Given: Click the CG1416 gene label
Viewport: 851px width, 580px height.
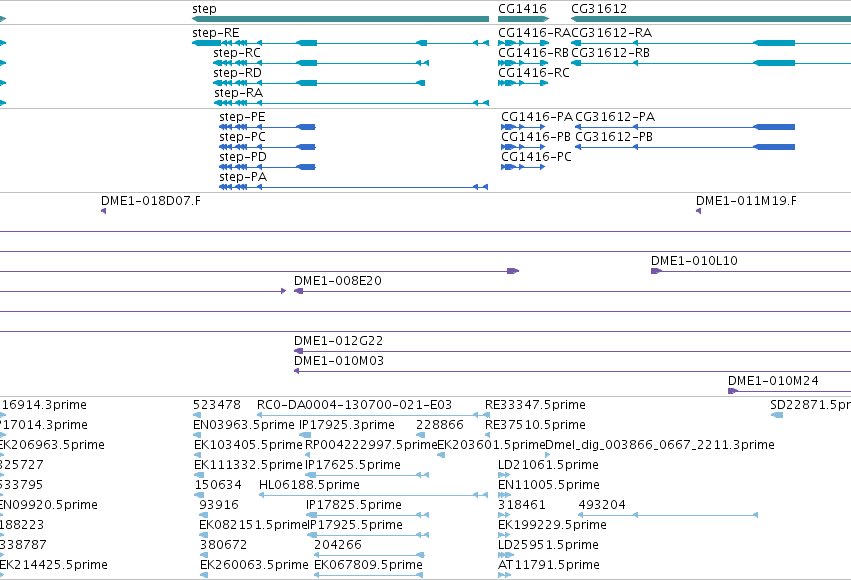Looking at the screenshot, I should [x=522, y=9].
